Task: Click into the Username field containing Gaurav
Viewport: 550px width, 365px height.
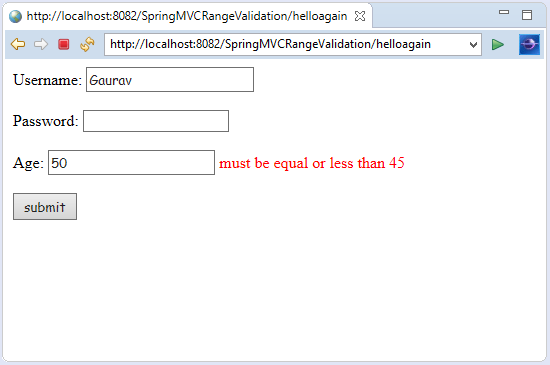Action: (x=170, y=80)
